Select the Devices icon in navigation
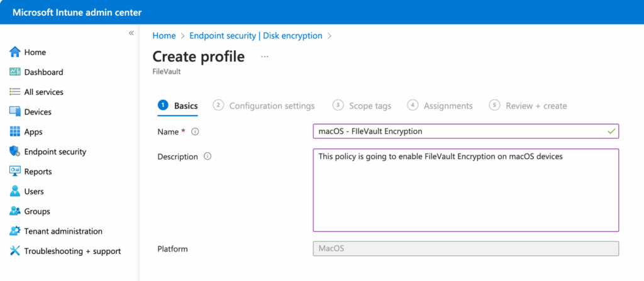 point(15,112)
